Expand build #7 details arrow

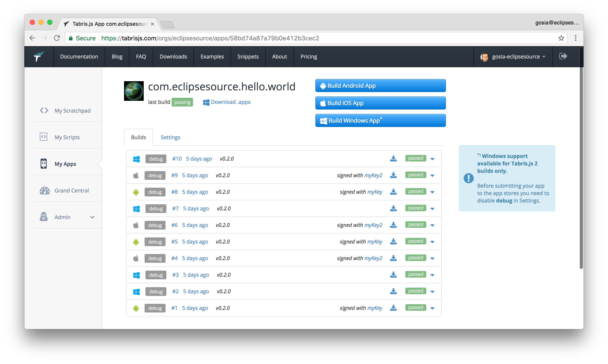(432, 209)
